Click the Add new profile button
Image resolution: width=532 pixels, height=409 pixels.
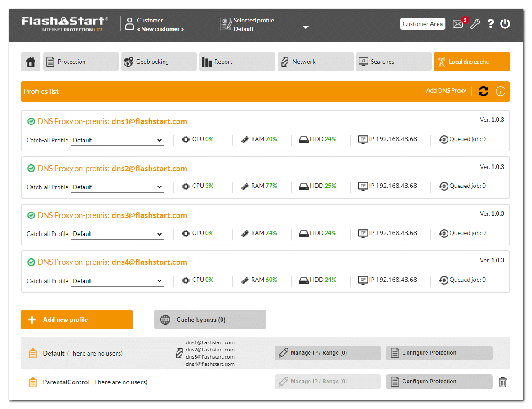pos(77,320)
